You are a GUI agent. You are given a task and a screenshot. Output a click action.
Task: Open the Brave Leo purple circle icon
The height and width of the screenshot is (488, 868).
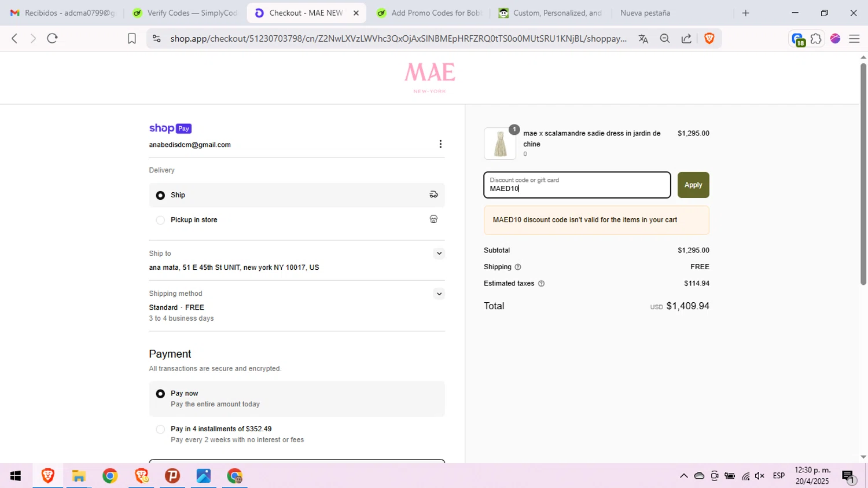pos(835,39)
